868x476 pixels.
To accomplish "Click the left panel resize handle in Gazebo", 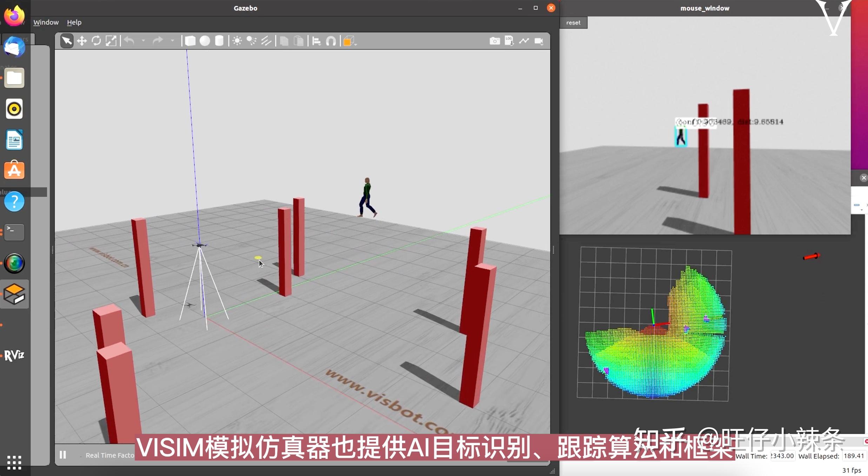I will (52, 250).
